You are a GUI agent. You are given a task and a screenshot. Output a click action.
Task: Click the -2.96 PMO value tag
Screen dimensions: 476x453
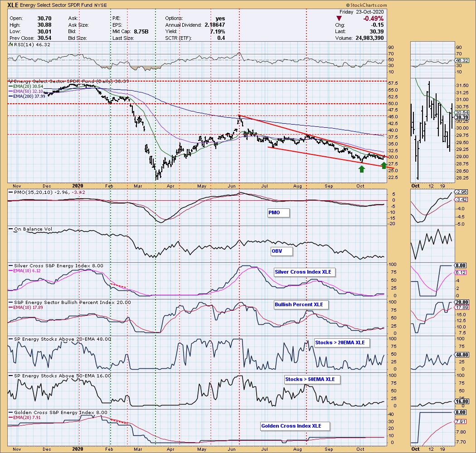click(462, 192)
